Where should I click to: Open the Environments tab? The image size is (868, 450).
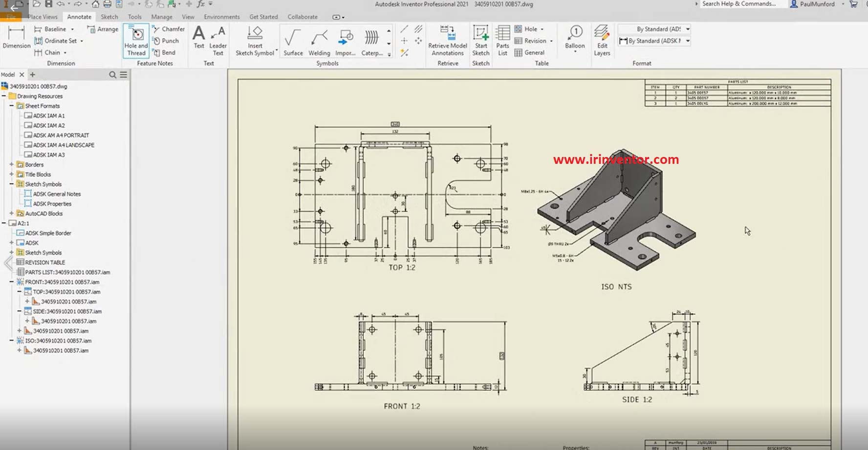coord(222,17)
